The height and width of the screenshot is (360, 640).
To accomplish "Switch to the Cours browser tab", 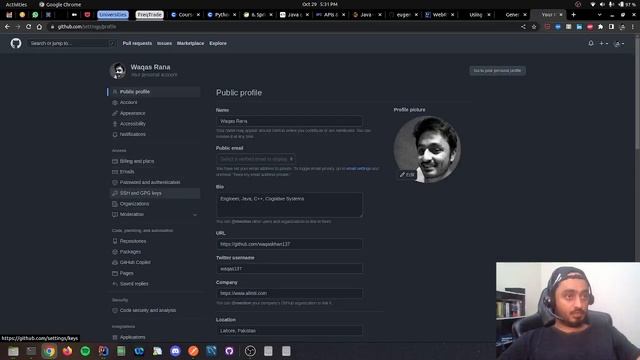I will pyautogui.click(x=185, y=15).
